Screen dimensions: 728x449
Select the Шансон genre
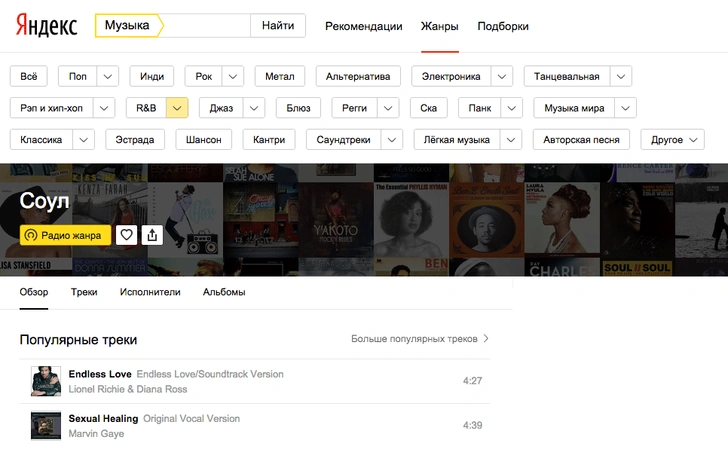[203, 139]
